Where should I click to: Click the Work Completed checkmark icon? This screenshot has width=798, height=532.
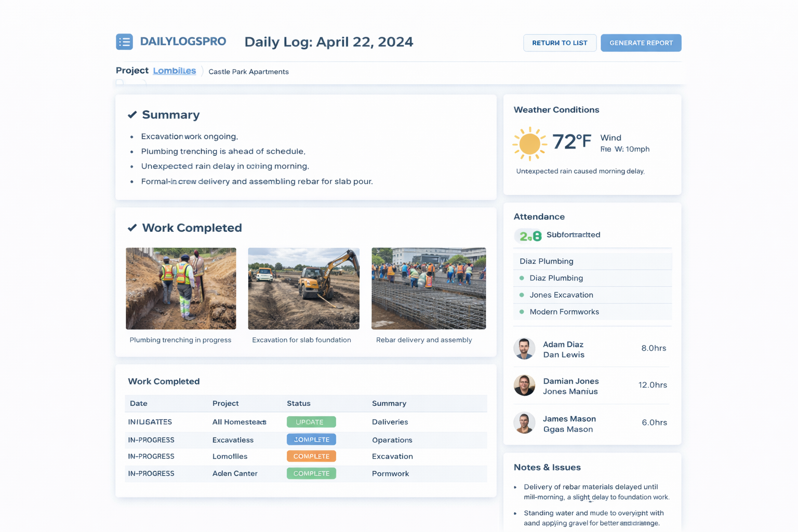pos(132,228)
